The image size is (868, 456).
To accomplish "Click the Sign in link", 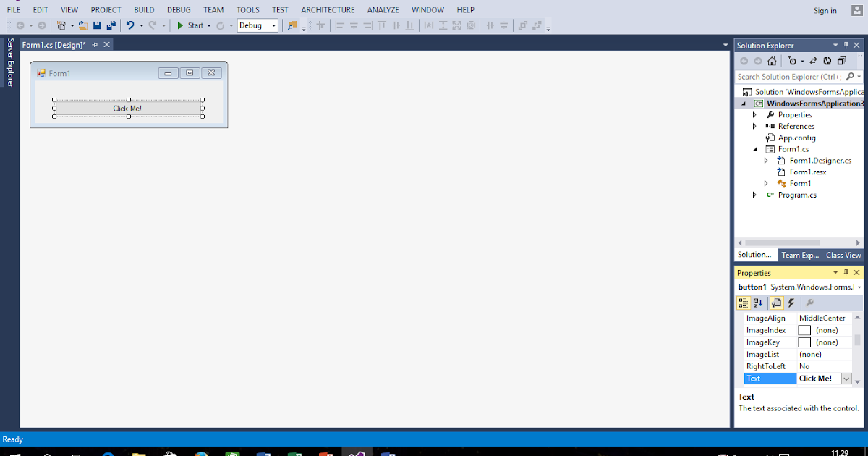I will (825, 10).
